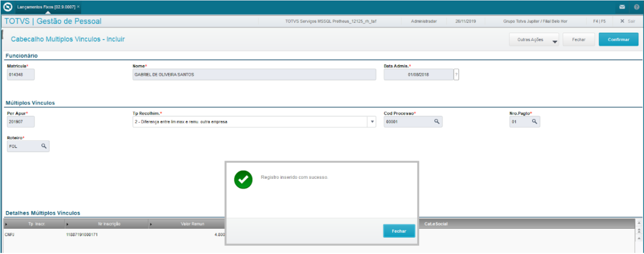Open the help question-mark icon
644x254 pixels.
(636, 7)
